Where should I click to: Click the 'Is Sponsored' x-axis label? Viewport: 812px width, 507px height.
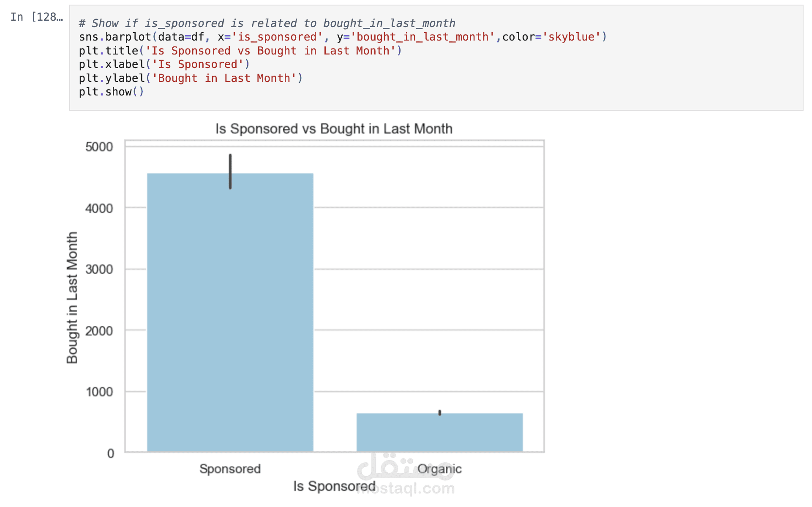tap(334, 486)
